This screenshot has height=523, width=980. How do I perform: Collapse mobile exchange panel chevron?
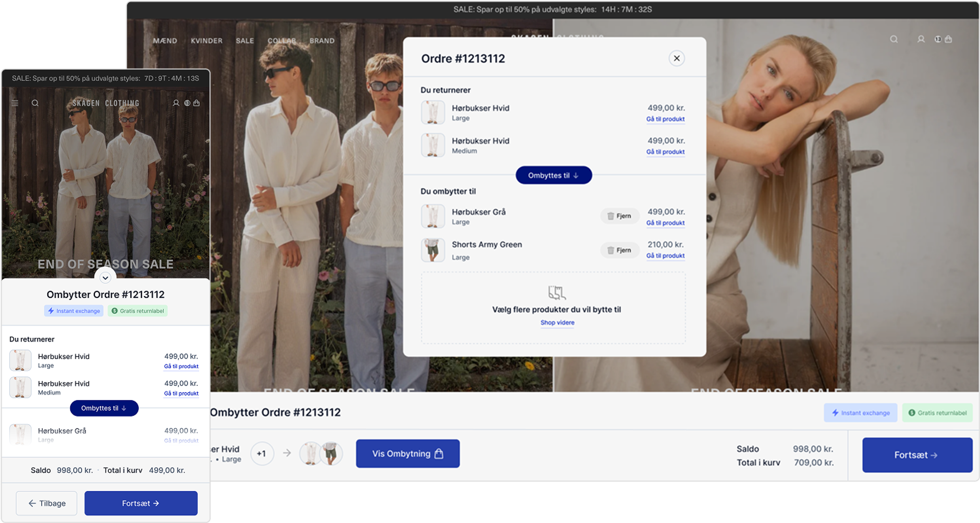point(105,278)
